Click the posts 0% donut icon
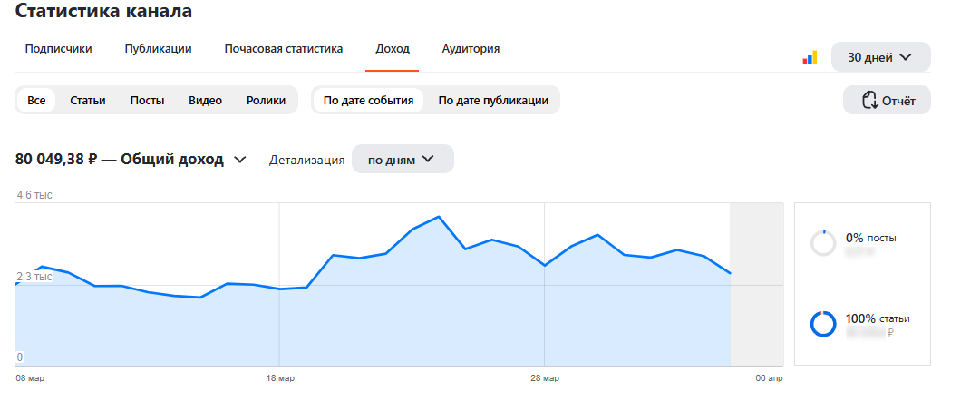Screen dimensions: 980x401 tap(823, 243)
